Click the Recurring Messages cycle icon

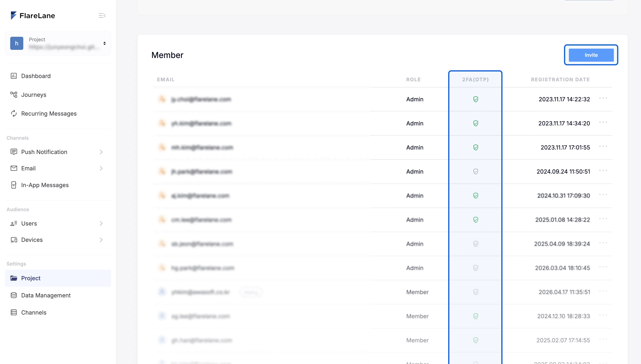pos(14,113)
